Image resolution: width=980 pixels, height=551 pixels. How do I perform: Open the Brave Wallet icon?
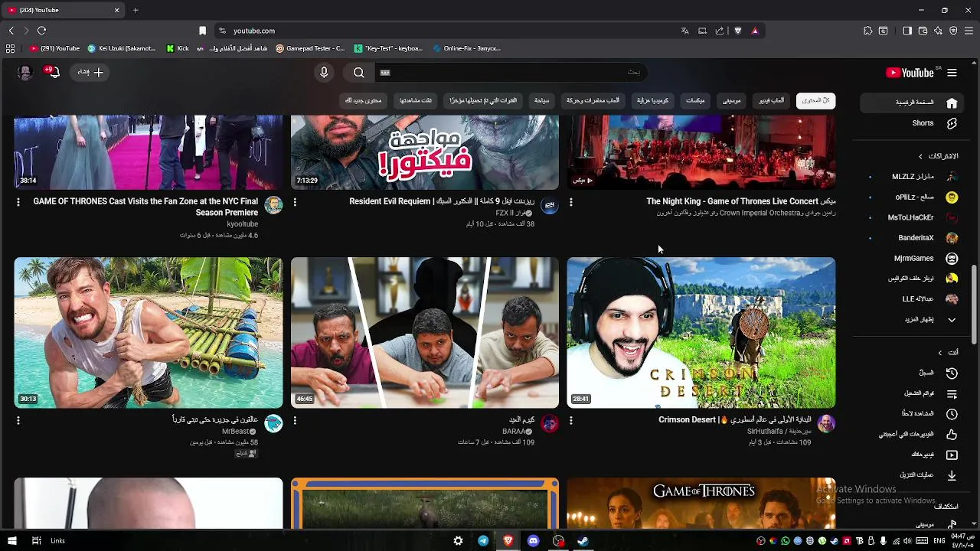(923, 31)
